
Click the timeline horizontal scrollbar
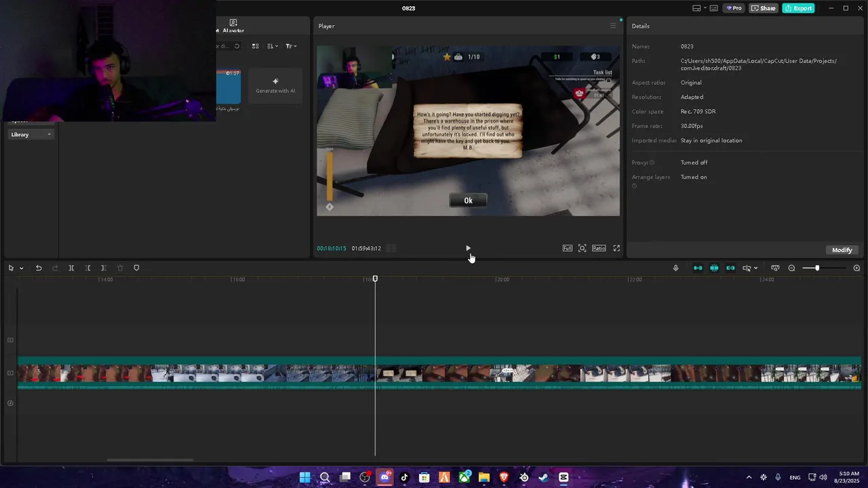pos(150,460)
